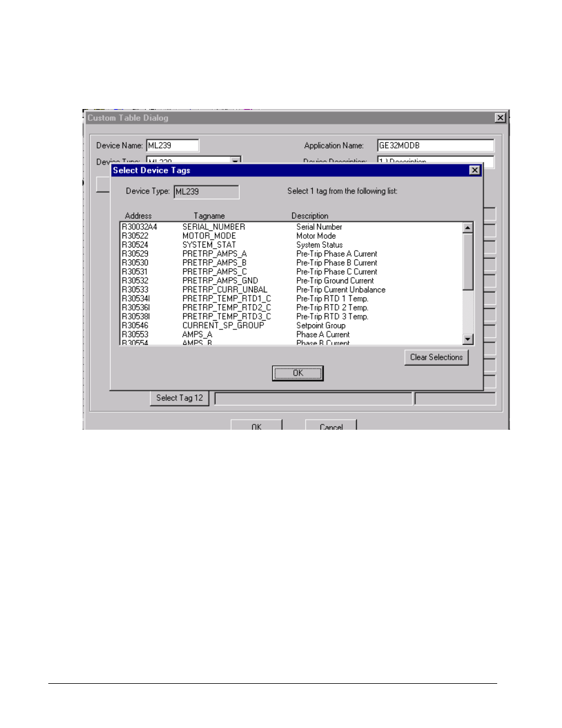
Task: Close the Select Device Tags dialog
Action: [x=474, y=170]
